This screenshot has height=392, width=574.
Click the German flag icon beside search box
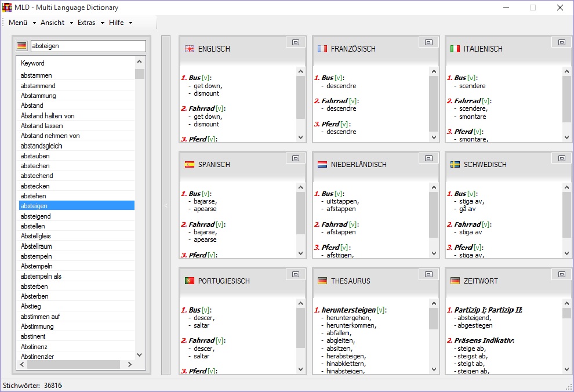coord(21,46)
